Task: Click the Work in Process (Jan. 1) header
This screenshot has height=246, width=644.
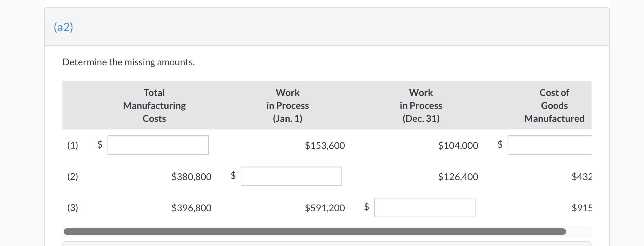Action: (288, 105)
